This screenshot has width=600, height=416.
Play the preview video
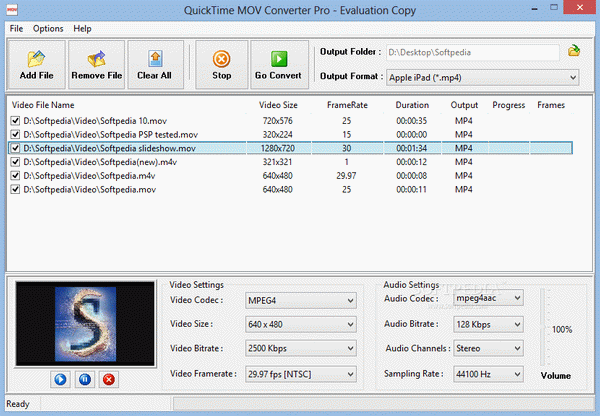click(60, 379)
